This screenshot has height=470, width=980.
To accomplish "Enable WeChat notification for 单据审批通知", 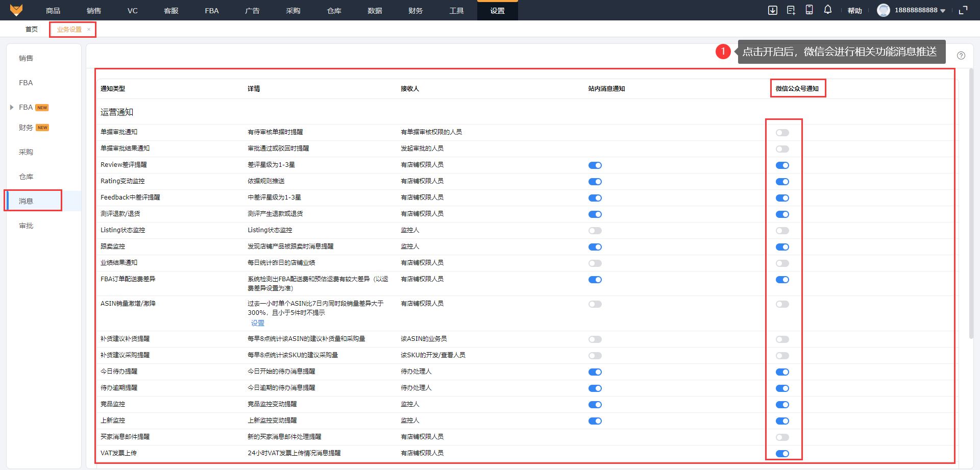I will click(x=782, y=133).
